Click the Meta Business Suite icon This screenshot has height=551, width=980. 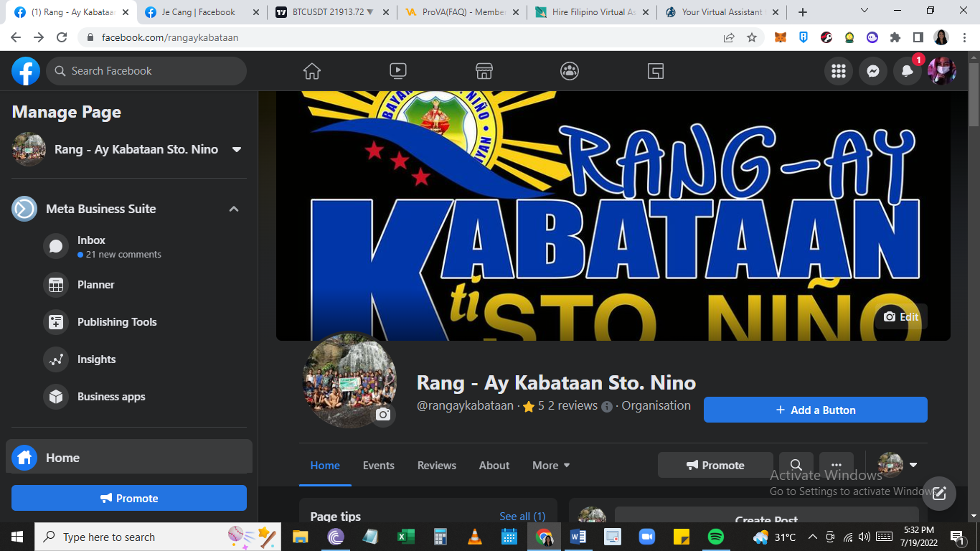(x=24, y=209)
